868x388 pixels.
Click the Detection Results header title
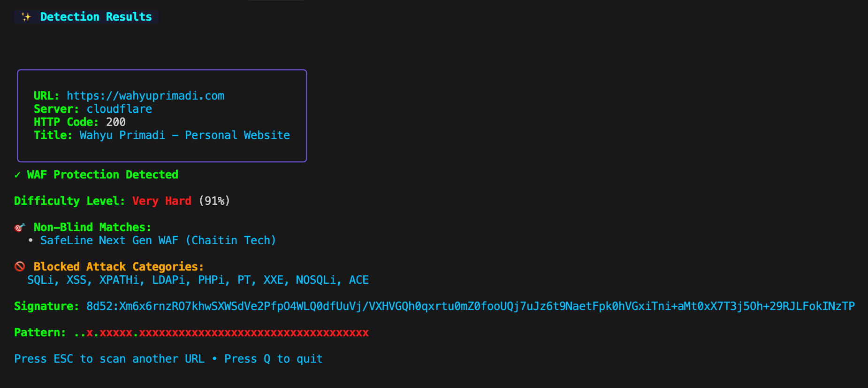(96, 17)
